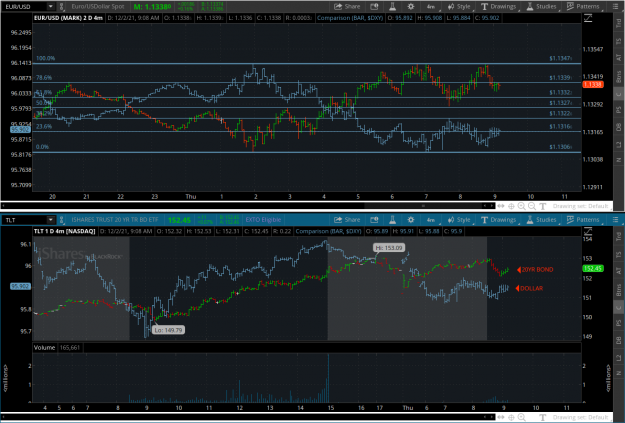Click the Volume study label in TLT chart
Viewport: 625px width, 423px height.
click(44, 348)
